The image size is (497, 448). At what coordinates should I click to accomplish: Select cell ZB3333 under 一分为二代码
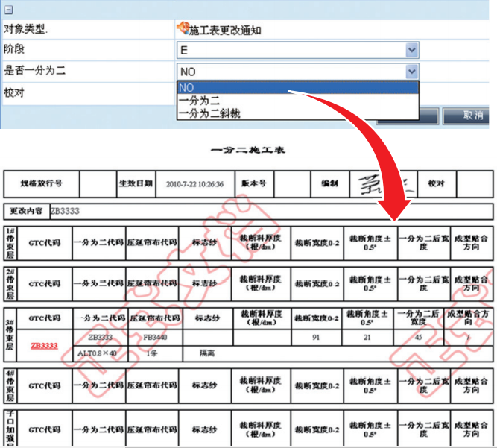coord(101,338)
